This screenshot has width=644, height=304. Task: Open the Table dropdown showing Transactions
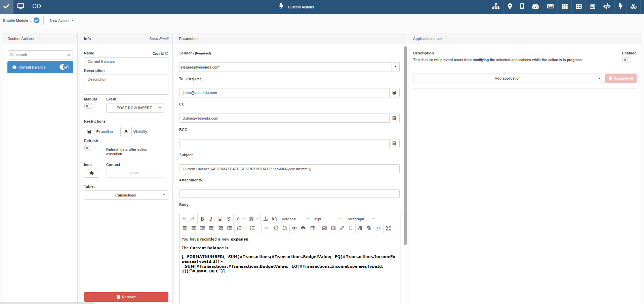[126, 195]
